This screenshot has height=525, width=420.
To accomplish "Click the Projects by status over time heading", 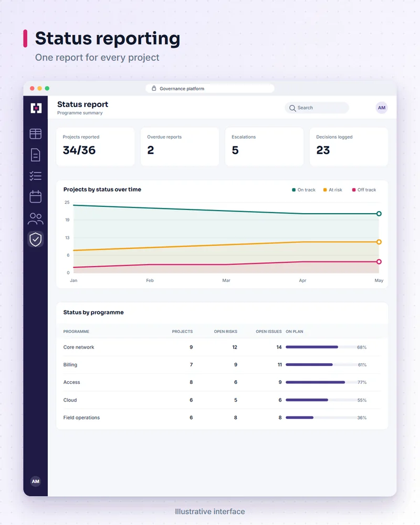I will (x=102, y=190).
